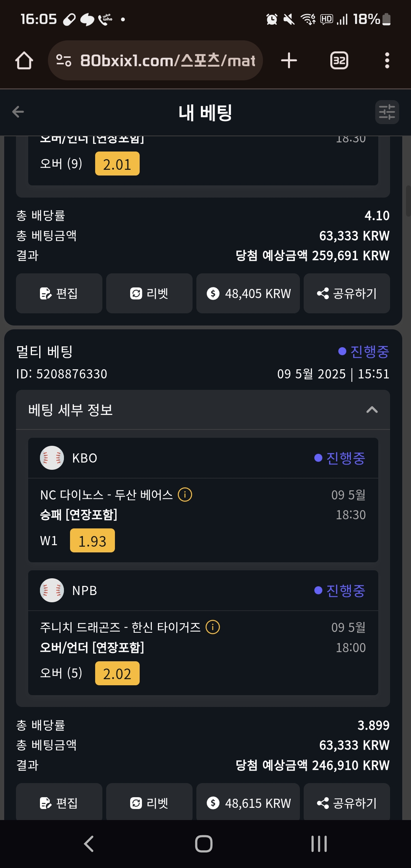This screenshot has height=868, width=411.
Task: Tap the 1.93 odds badge for W1
Action: click(x=92, y=541)
